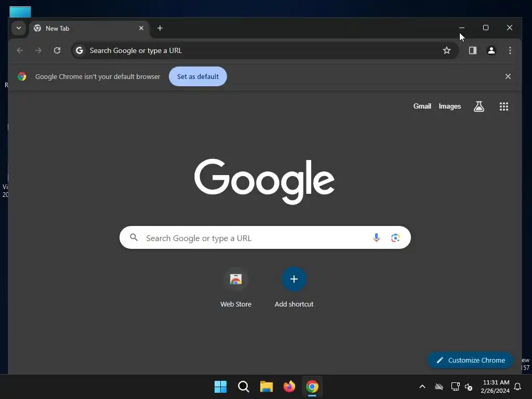Open the Images link
Image resolution: width=532 pixels, height=399 pixels.
[449, 106]
